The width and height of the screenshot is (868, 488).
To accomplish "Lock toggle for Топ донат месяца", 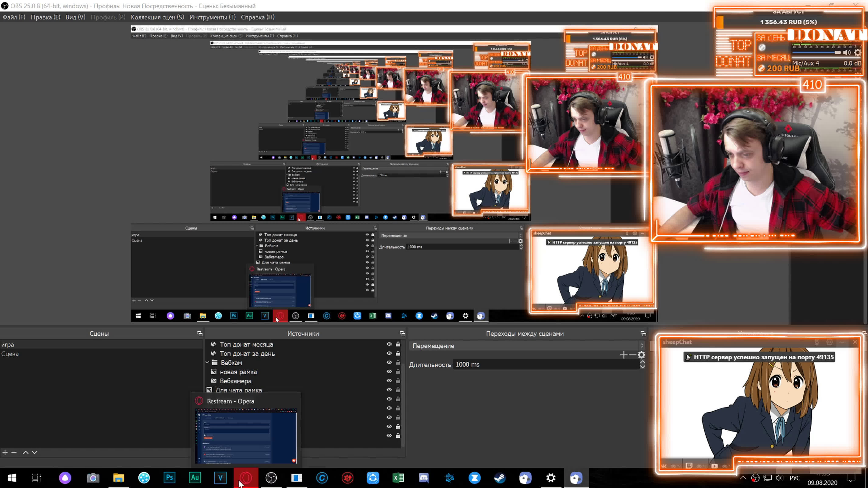I will 398,344.
